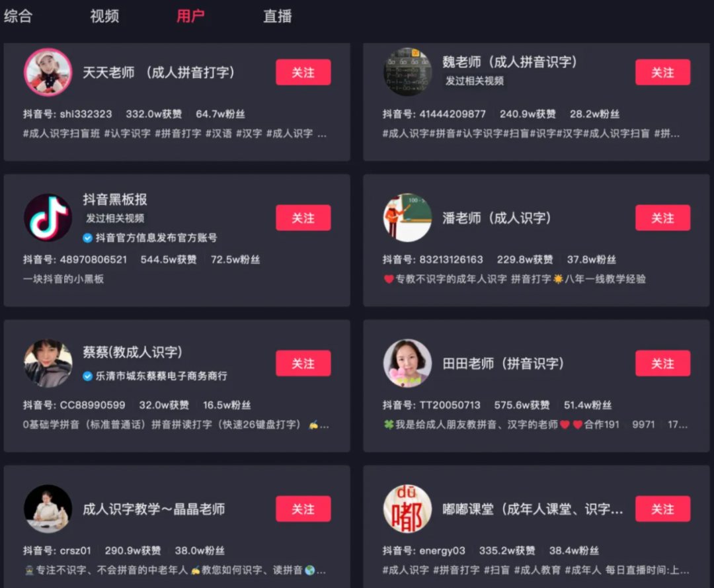
Task: Click 发过相关视频 tag under 魏老师
Action: tap(475, 81)
